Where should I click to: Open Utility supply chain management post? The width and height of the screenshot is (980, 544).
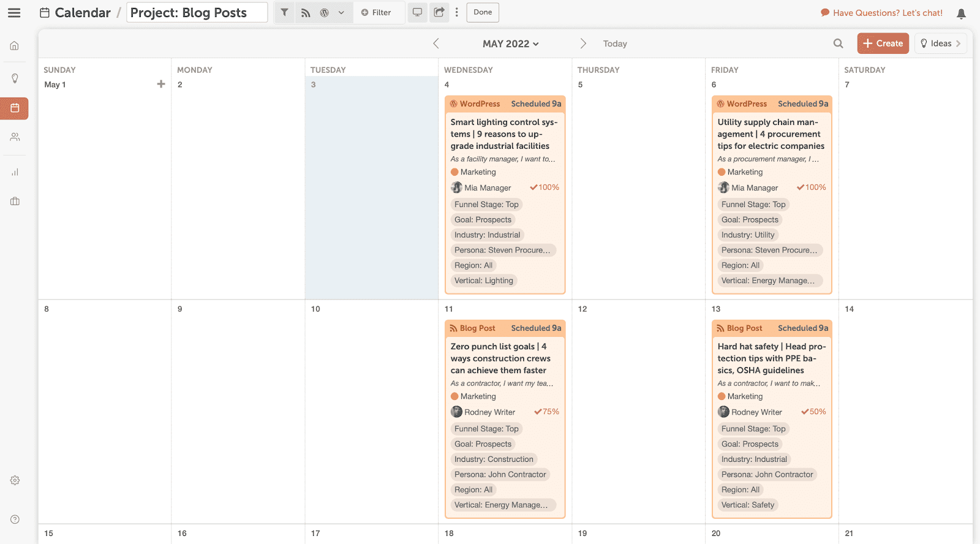tap(771, 134)
